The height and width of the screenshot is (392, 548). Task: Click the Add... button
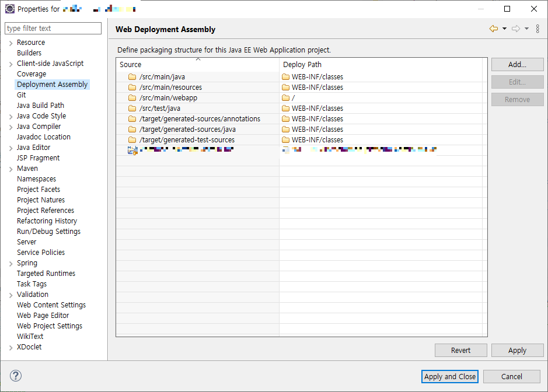517,64
